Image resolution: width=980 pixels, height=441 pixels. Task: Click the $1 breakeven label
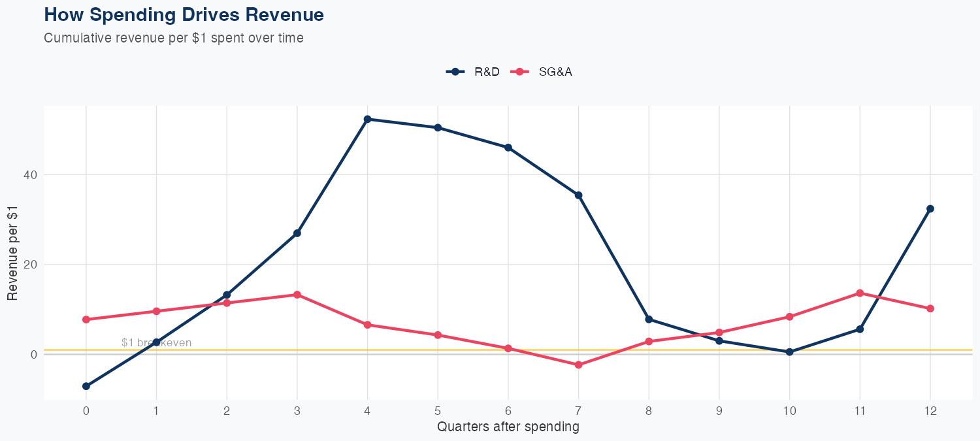[x=156, y=342]
